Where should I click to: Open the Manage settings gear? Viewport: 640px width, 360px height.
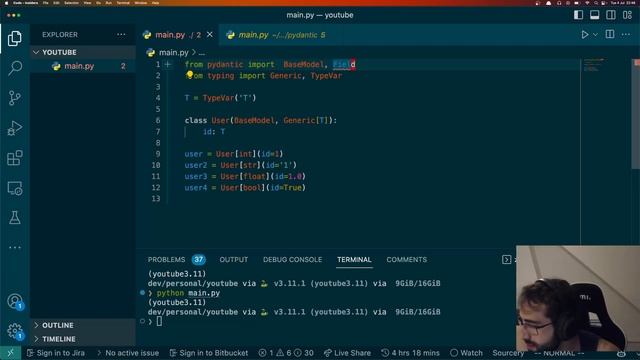click(15, 331)
